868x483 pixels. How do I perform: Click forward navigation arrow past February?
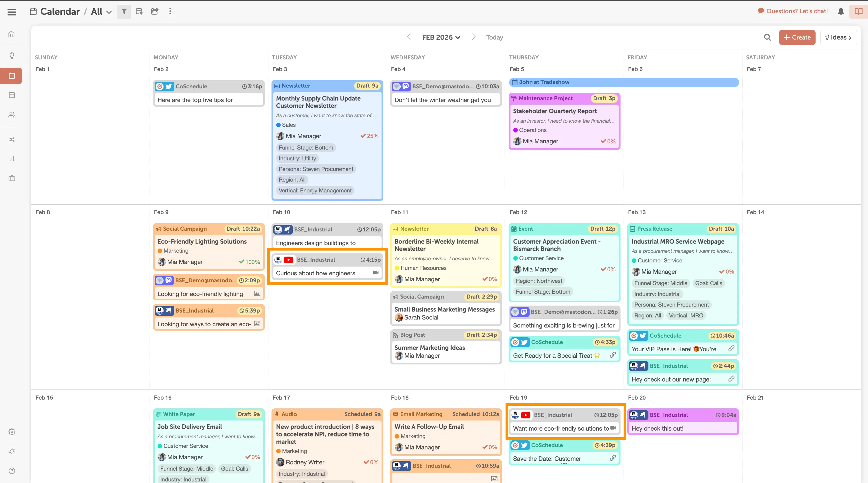(x=474, y=37)
